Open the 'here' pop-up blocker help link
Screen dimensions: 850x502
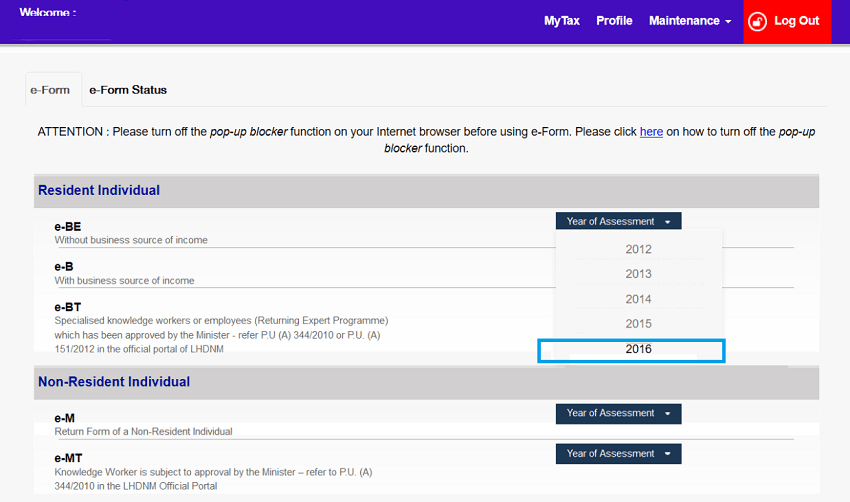651,131
